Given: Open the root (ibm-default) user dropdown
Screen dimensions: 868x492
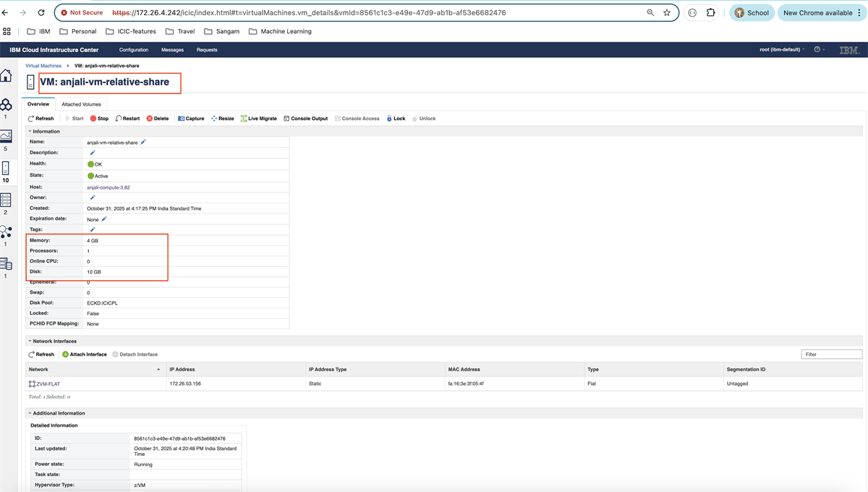Looking at the screenshot, I should pyautogui.click(x=782, y=50).
